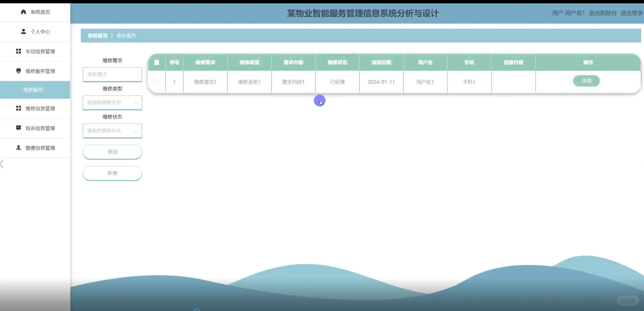Collapse the sidebar with the left chevron
644x311 pixels.
pyautogui.click(x=2, y=164)
